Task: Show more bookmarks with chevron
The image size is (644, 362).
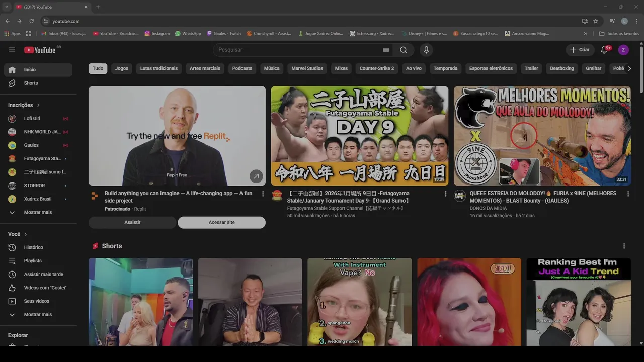Action: click(585, 34)
